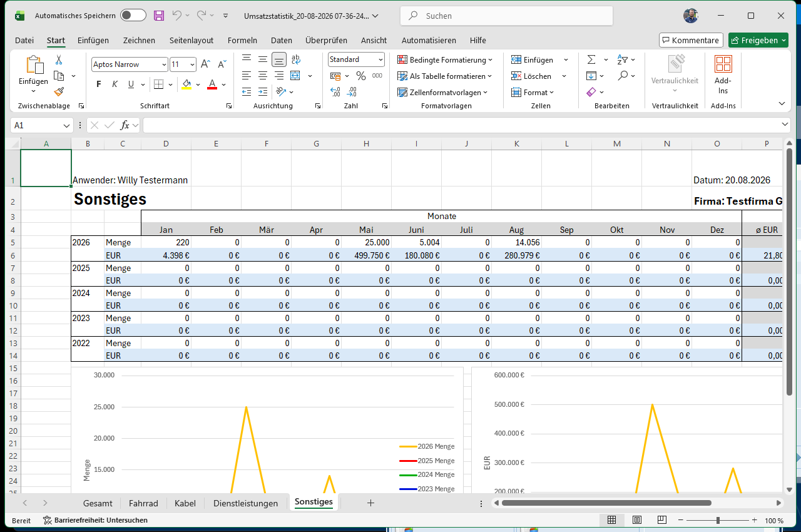Increase font size with the large A icon
This screenshot has height=532, width=801.
(x=205, y=64)
